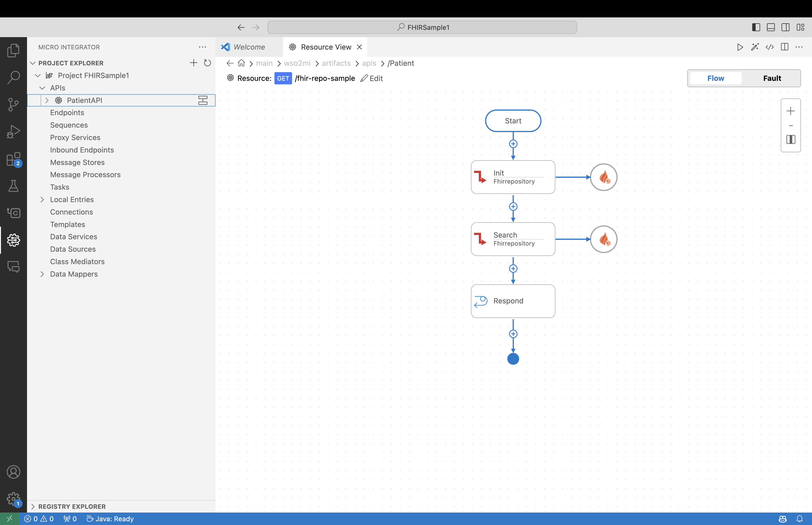Select the Resource View tab
The width and height of the screenshot is (812, 525).
(326, 47)
